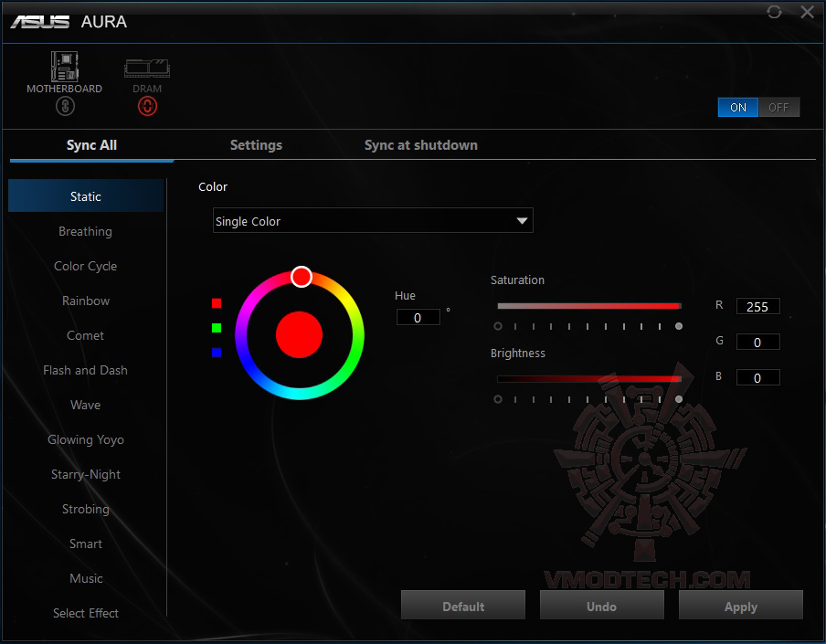Click the Default button
This screenshot has width=826, height=644.
[x=463, y=606]
